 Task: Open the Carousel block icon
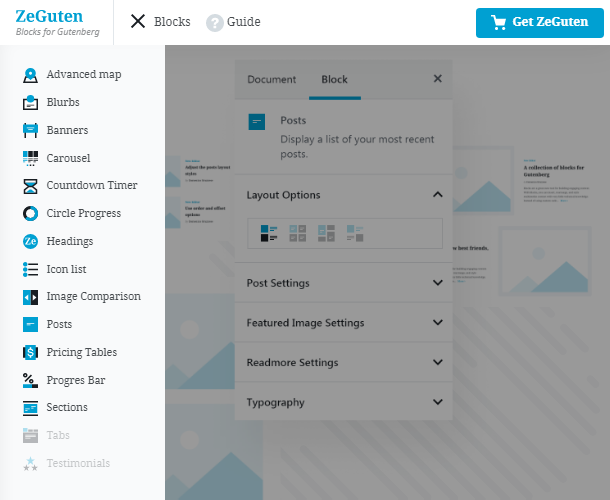[x=30, y=158]
